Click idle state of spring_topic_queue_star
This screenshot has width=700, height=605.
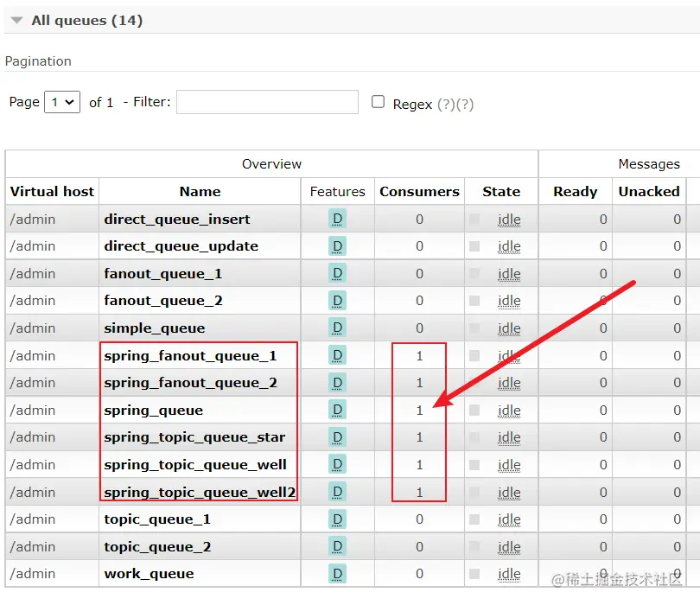click(x=509, y=437)
